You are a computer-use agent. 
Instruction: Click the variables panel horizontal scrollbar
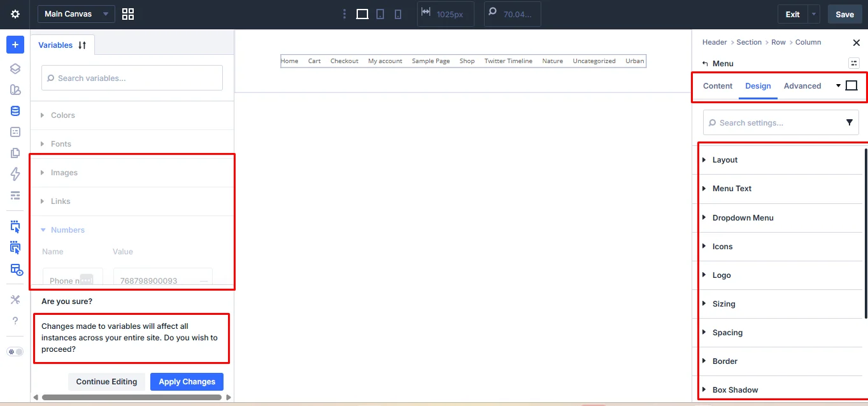coord(132,397)
